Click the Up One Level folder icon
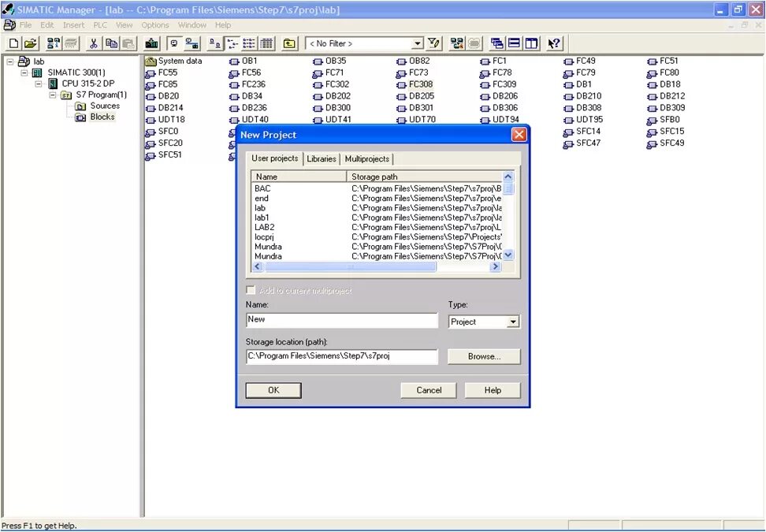766x532 pixels. click(289, 43)
